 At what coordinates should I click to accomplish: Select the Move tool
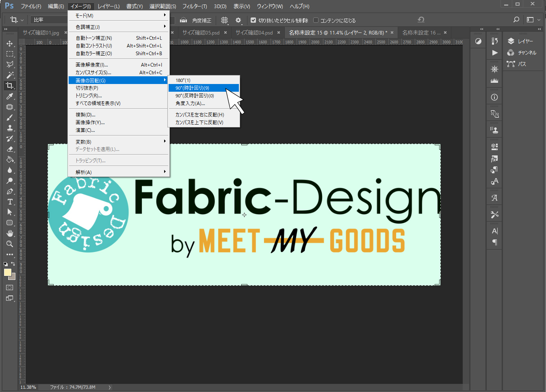(10, 43)
